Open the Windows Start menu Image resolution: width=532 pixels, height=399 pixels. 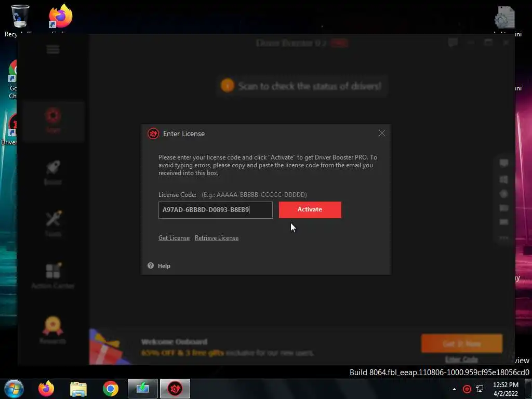point(14,389)
